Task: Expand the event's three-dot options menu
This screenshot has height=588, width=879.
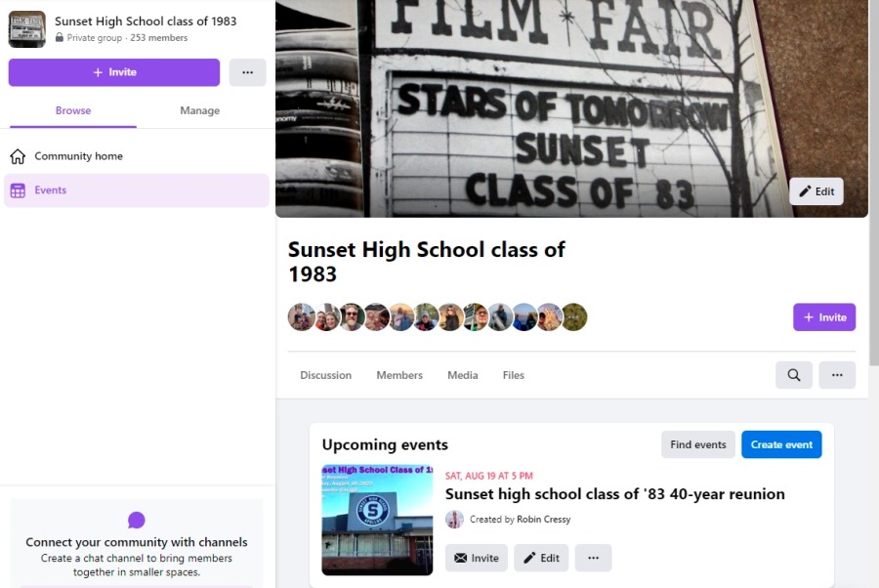Action: point(593,558)
